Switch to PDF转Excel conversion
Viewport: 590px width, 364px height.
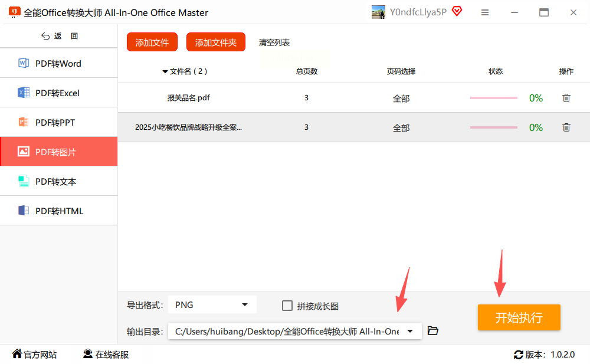pyautogui.click(x=58, y=93)
